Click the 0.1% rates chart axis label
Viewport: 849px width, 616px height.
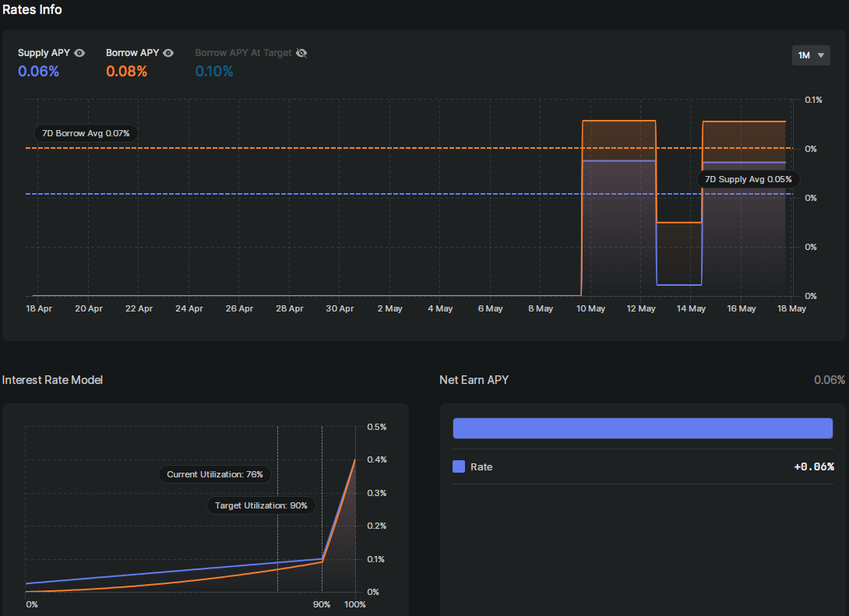click(813, 100)
